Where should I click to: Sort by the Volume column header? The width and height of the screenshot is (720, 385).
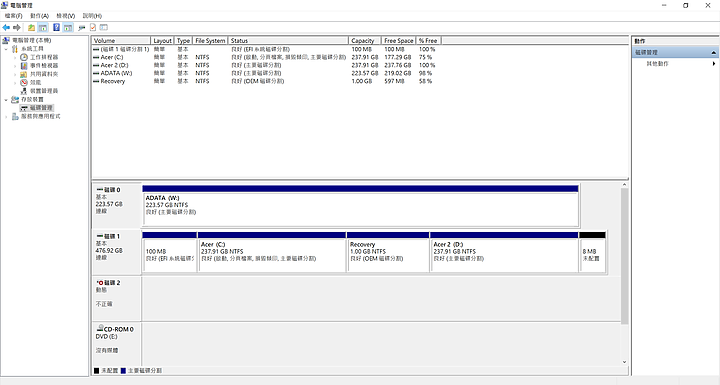click(x=121, y=40)
